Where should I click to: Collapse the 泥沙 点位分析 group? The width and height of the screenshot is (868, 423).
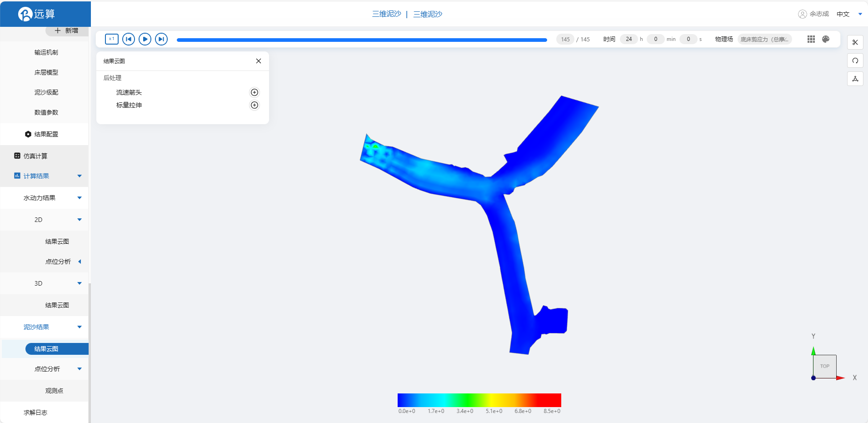(80, 369)
